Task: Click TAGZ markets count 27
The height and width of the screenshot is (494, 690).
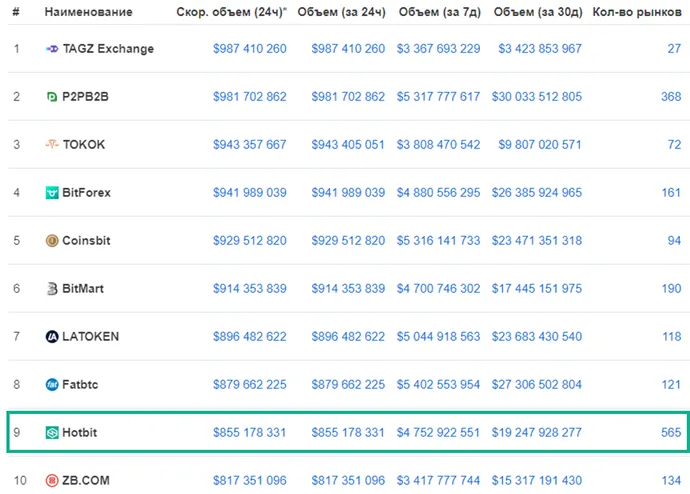Action: click(674, 49)
